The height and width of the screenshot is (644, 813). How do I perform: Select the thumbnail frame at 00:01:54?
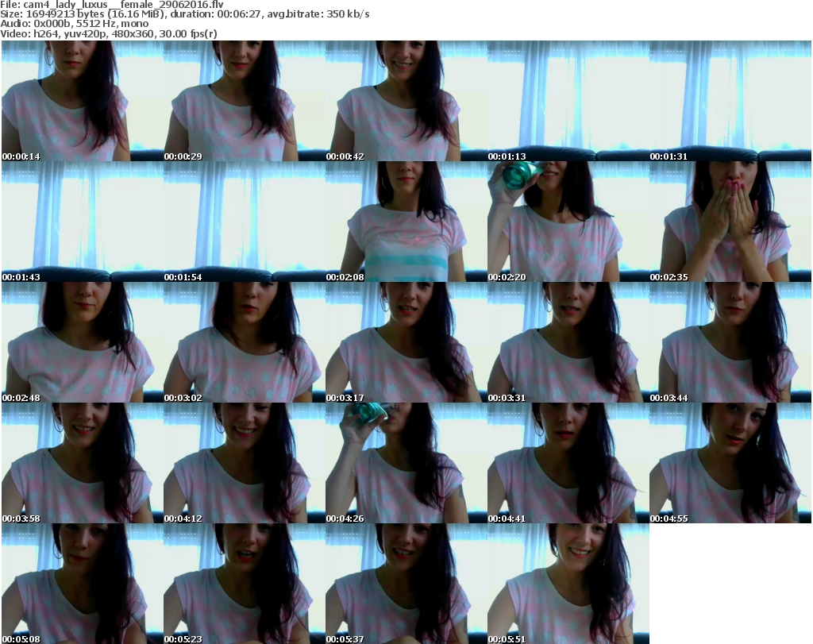245,222
